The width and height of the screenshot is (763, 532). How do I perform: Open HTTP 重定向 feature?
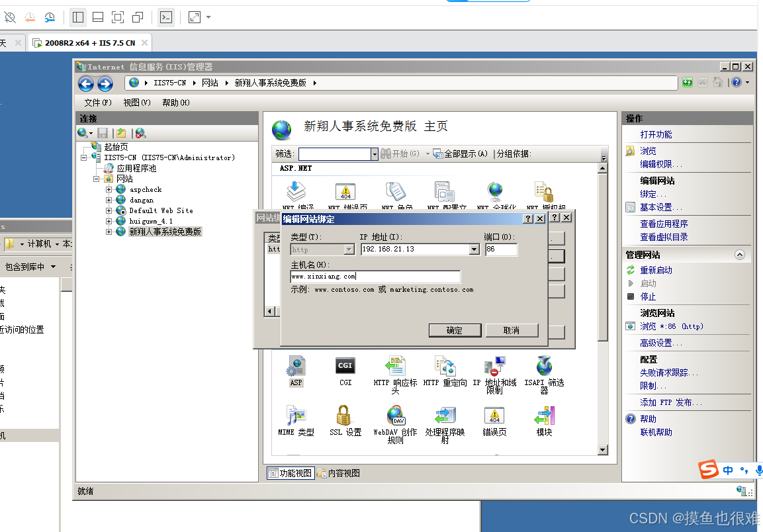[445, 371]
